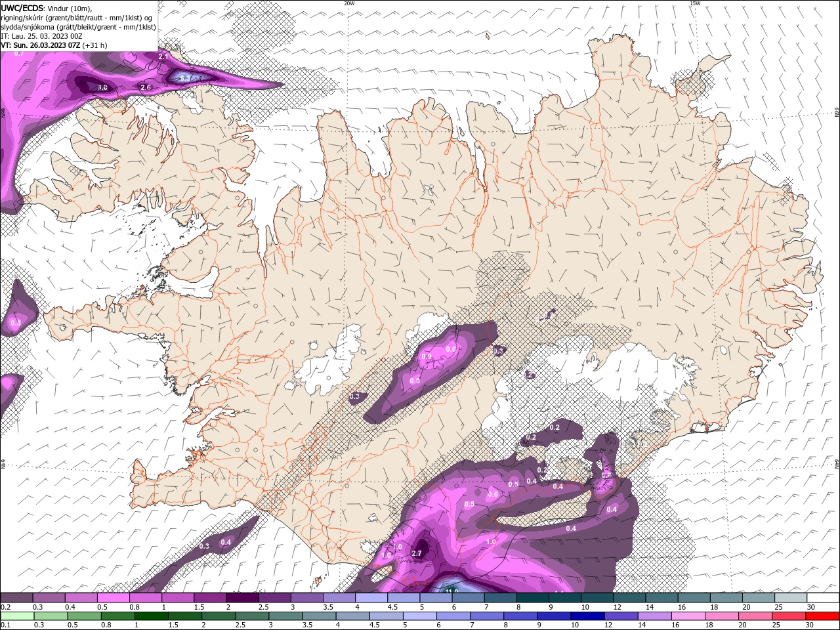The image size is (840, 630).
Task: Click the 2.6 value label on the map
Action: (146, 87)
